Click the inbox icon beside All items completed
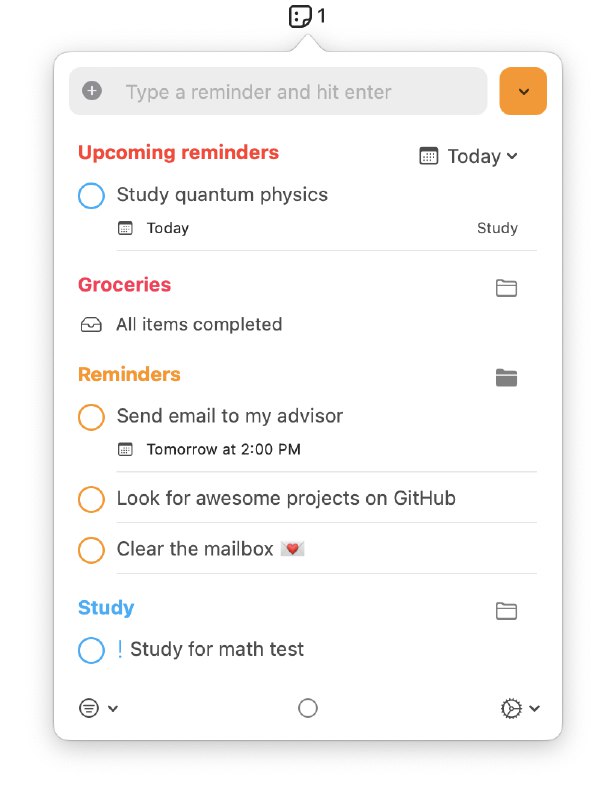Screen dimensions: 616x800 point(91,324)
